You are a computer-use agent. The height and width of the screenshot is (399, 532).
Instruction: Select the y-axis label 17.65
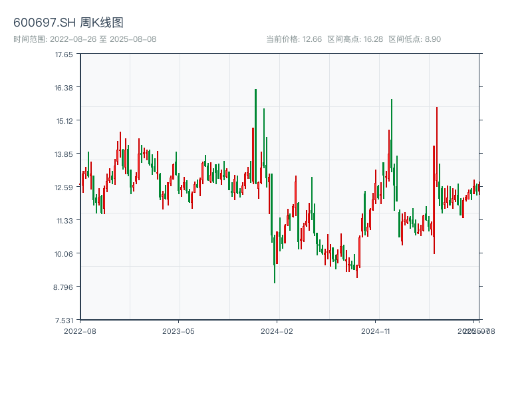pyautogui.click(x=64, y=55)
